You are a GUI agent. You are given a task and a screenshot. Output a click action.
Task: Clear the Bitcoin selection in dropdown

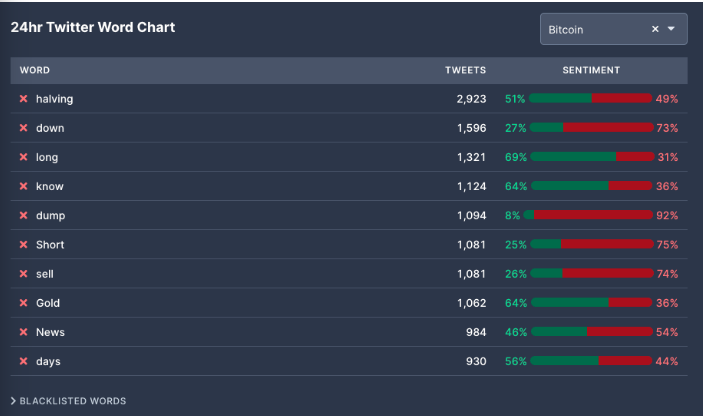pyautogui.click(x=655, y=29)
